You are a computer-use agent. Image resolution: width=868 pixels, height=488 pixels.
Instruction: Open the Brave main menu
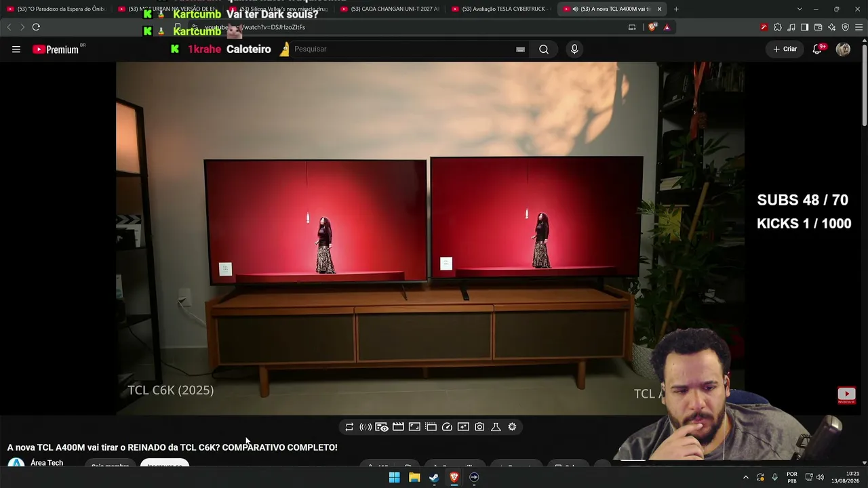point(859,27)
